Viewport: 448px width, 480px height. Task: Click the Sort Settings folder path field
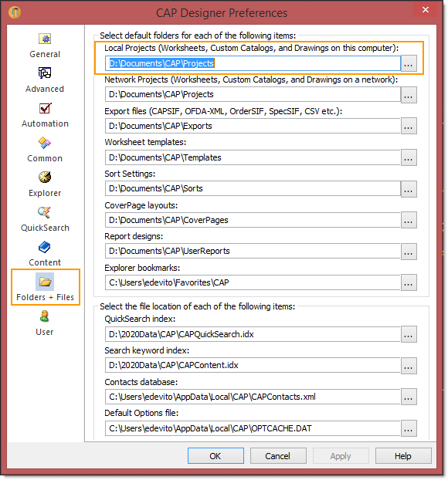pyautogui.click(x=253, y=188)
